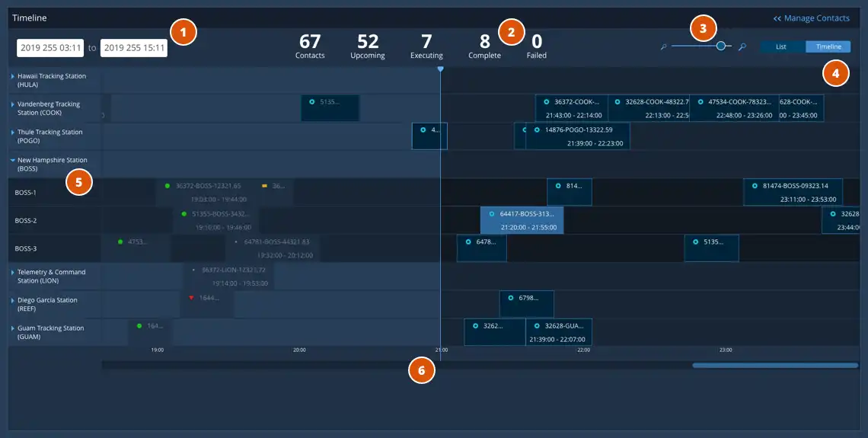Screen dimensions: 868x438
Task: Click the green status icon in BOSS-3 row
Action: click(x=120, y=241)
